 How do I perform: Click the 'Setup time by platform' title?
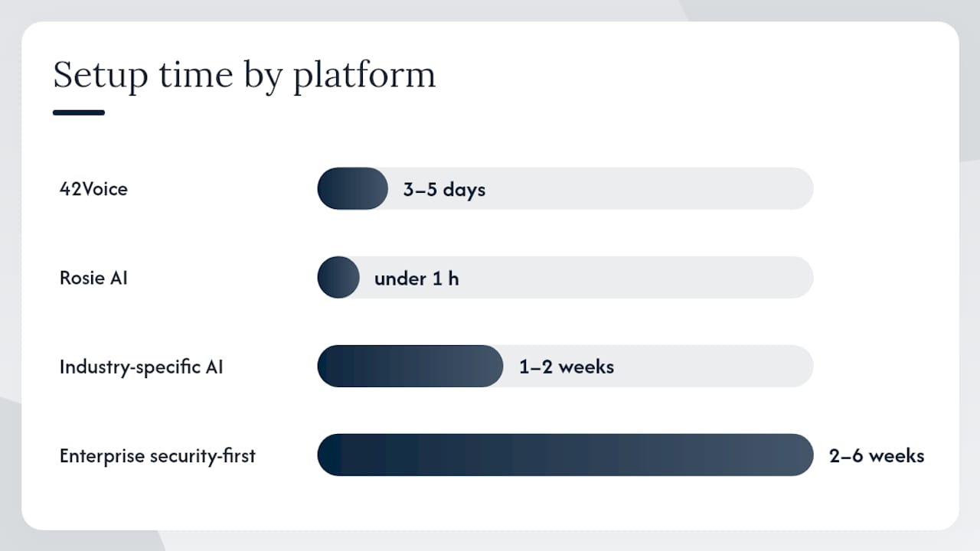[x=244, y=77]
